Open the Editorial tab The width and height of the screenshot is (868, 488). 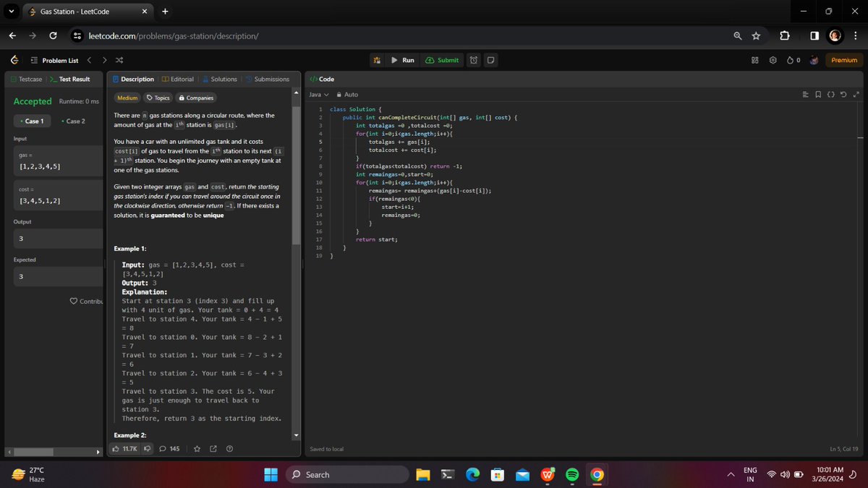tap(178, 79)
